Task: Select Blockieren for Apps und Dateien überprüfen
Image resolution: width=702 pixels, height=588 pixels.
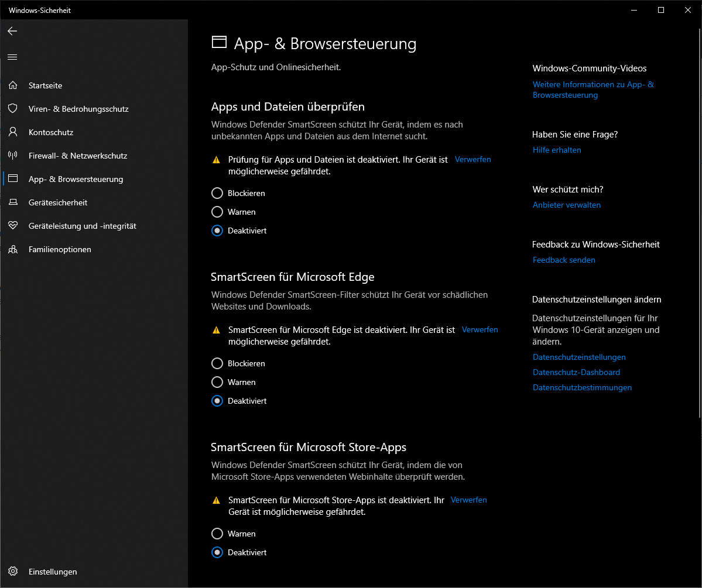Action: pos(217,193)
